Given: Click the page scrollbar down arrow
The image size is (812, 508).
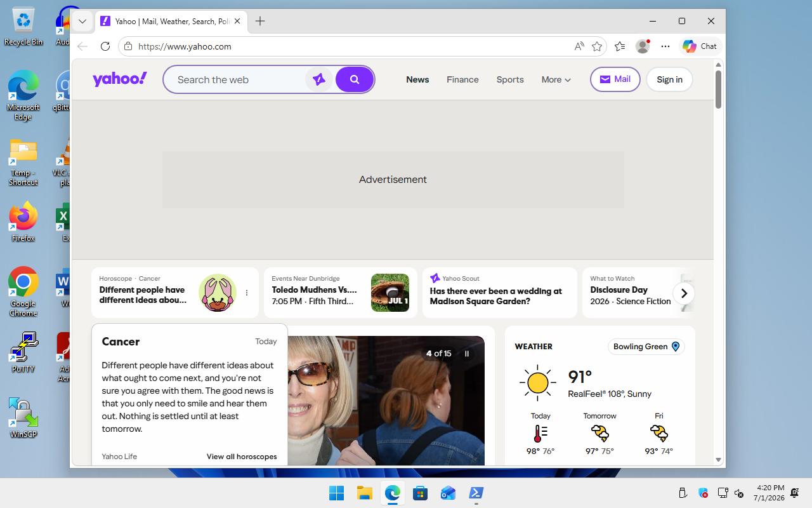Looking at the screenshot, I should (718, 460).
